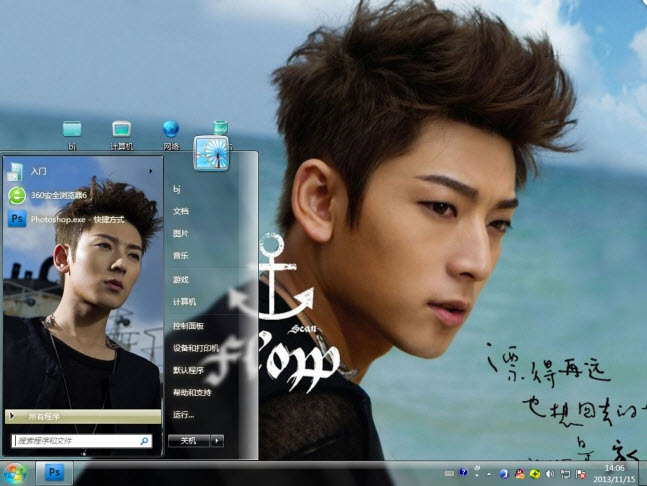Open 运行... from Start menu
Image resolution: width=647 pixels, height=486 pixels.
(184, 415)
